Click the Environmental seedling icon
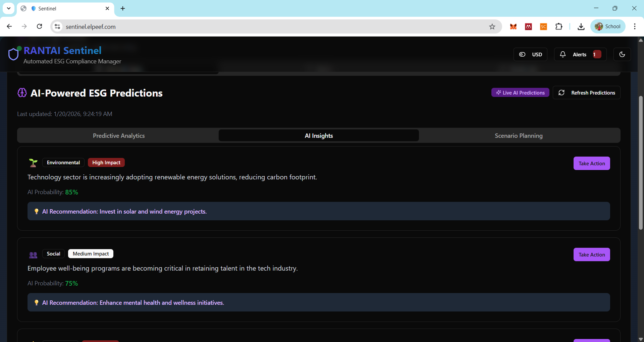The image size is (644, 342). 33,163
